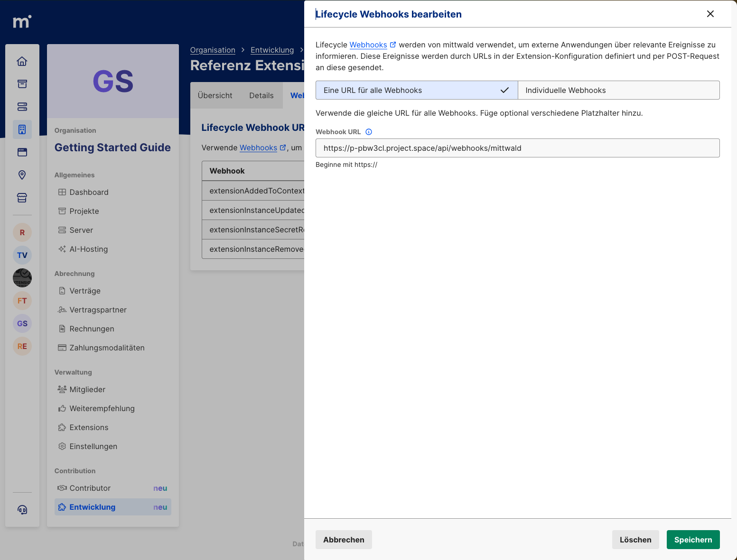Open the Home dashboard icon in the sidebar
737x560 pixels.
click(x=22, y=61)
